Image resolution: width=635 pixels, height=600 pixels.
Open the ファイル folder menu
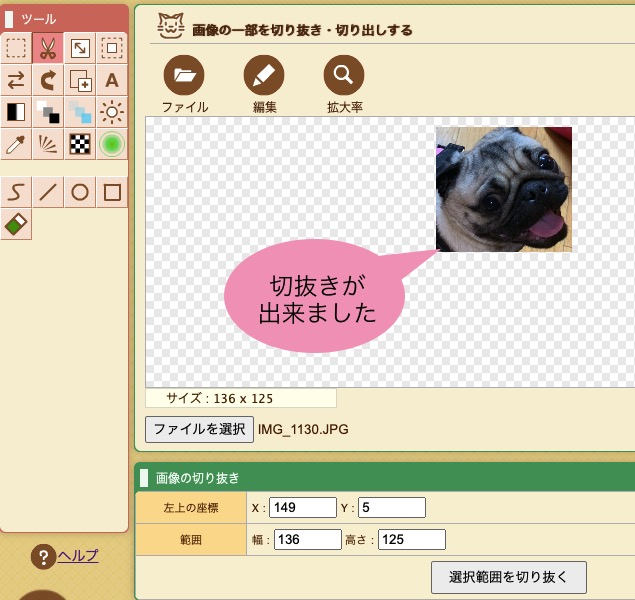(184, 75)
